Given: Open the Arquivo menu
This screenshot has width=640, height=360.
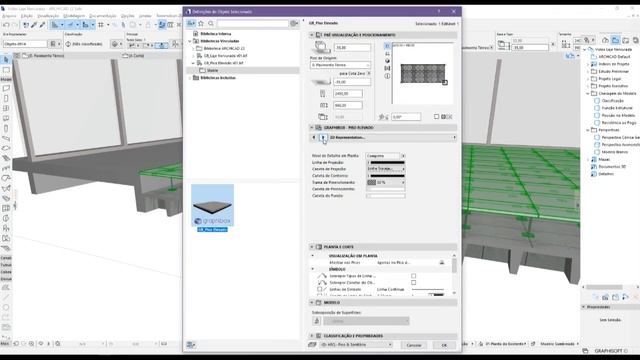Looking at the screenshot, I should point(9,16).
